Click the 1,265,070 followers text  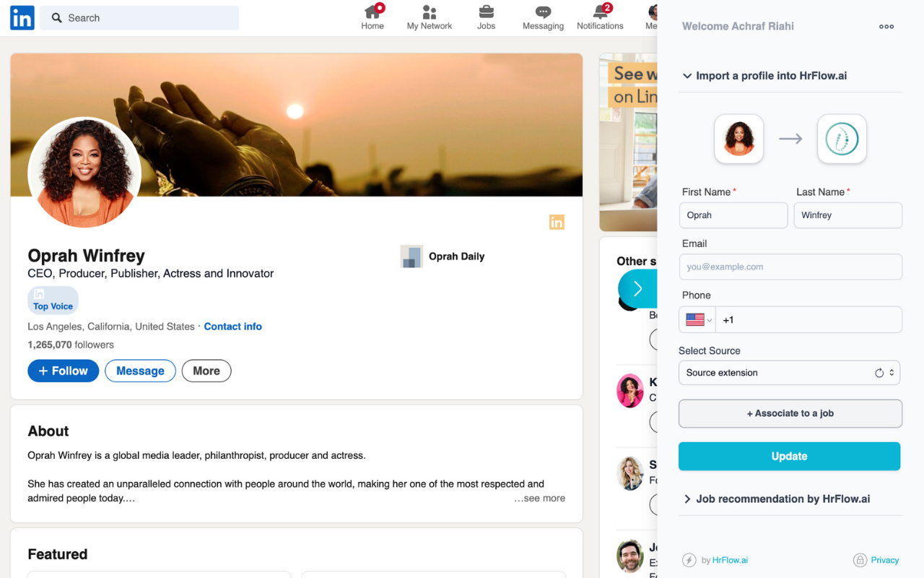click(71, 345)
